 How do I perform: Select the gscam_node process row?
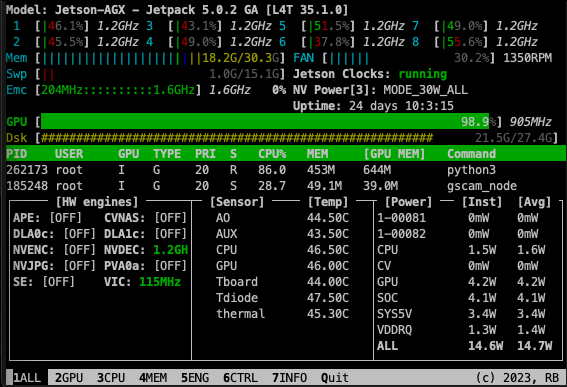[286, 186]
